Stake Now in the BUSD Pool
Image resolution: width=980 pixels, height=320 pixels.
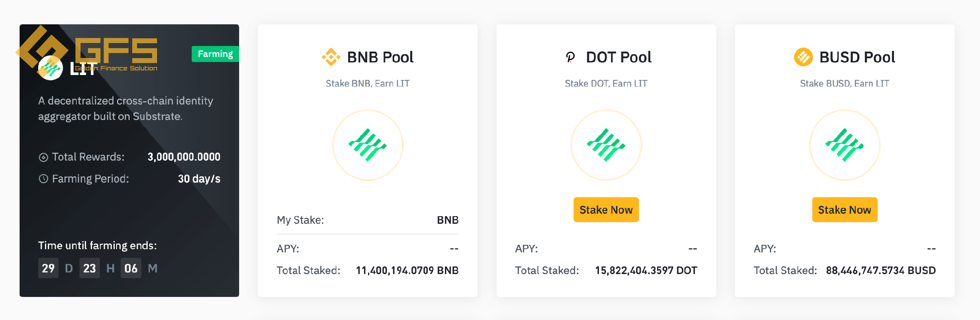pos(845,210)
